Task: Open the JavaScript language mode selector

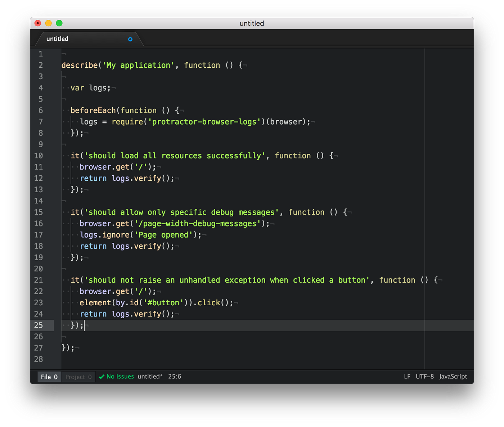Action: pyautogui.click(x=453, y=376)
